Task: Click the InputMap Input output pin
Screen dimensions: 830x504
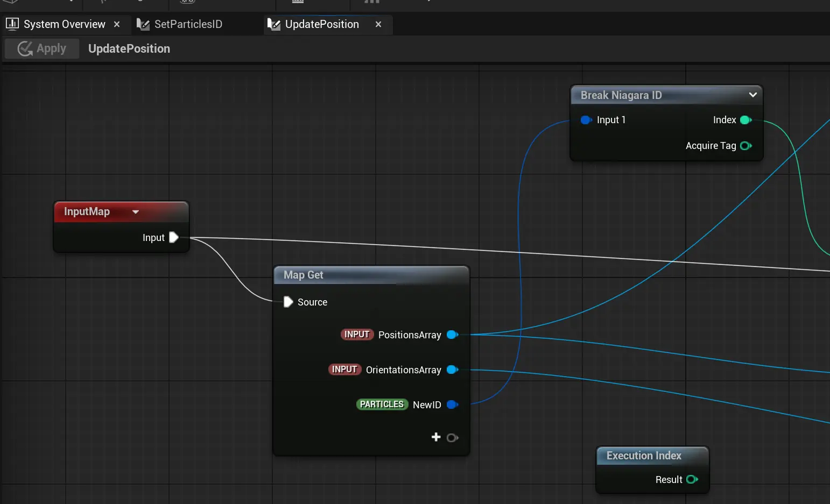Action: click(x=173, y=237)
